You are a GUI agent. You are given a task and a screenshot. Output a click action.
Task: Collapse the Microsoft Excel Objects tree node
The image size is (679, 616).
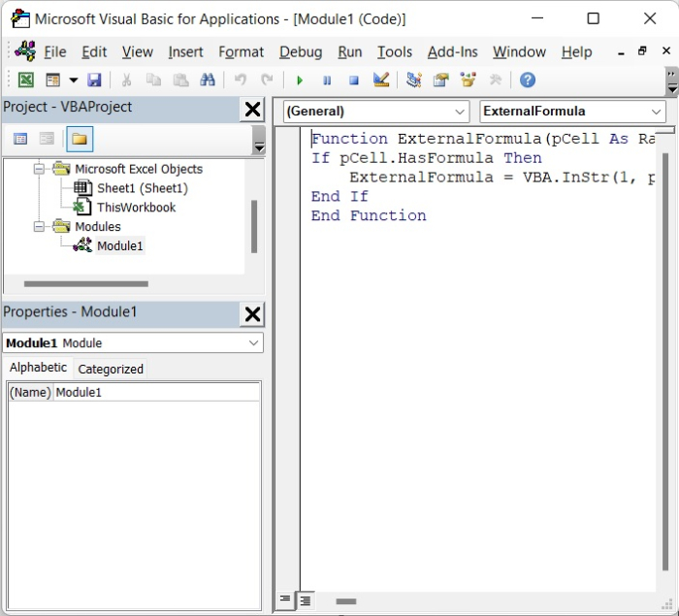tap(41, 169)
